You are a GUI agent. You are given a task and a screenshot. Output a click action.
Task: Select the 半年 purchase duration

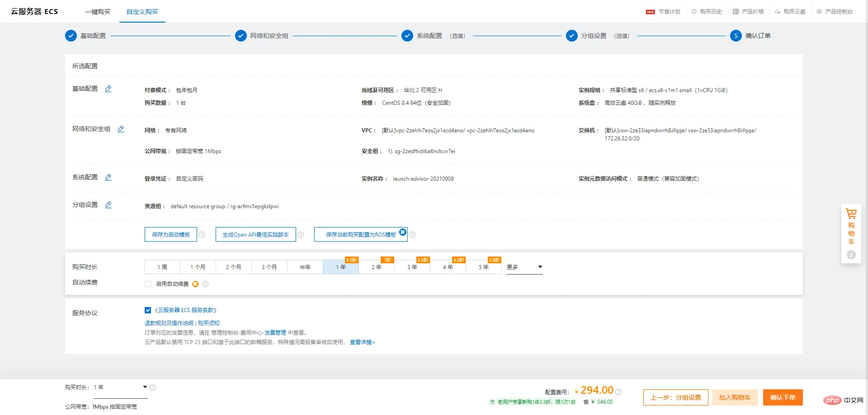coord(305,267)
